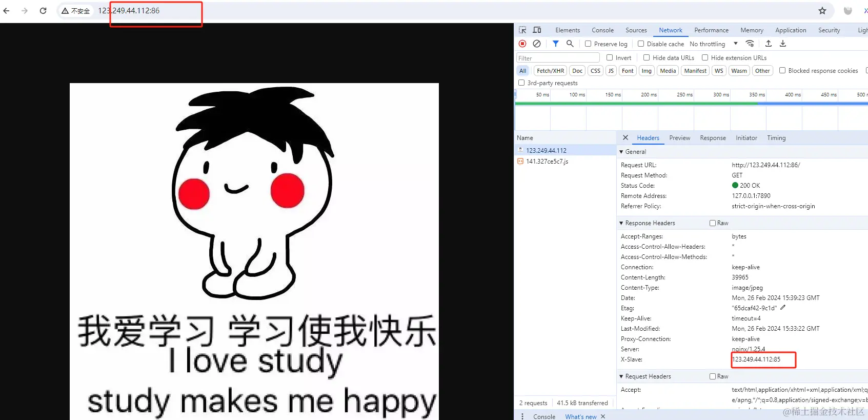Show the request Response tab
This screenshot has width=868, height=420.
[x=713, y=138]
